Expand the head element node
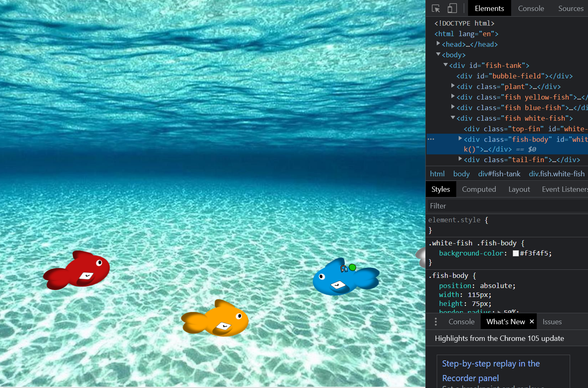The image size is (588, 388). (x=438, y=43)
